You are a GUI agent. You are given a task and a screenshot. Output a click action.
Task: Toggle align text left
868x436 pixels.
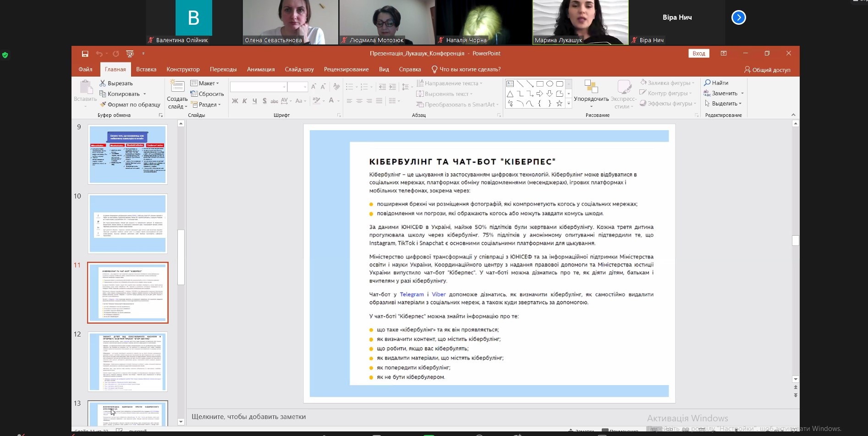pyautogui.click(x=350, y=101)
